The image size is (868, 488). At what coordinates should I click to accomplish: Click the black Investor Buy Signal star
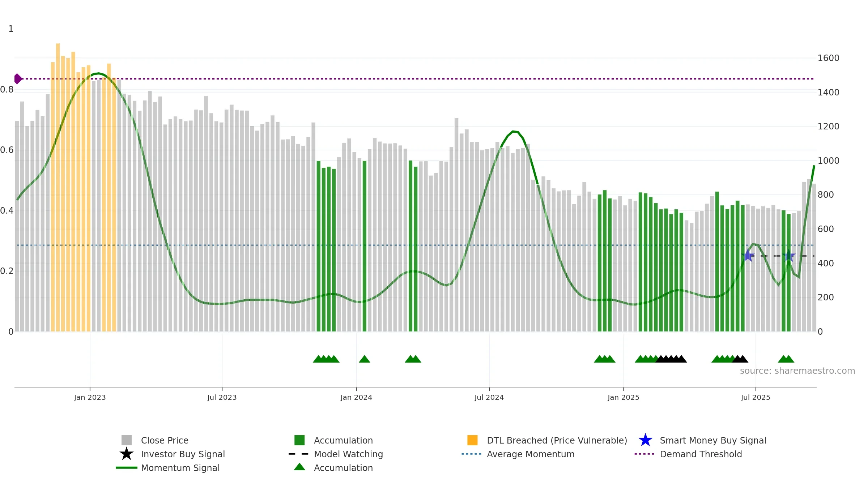(127, 454)
